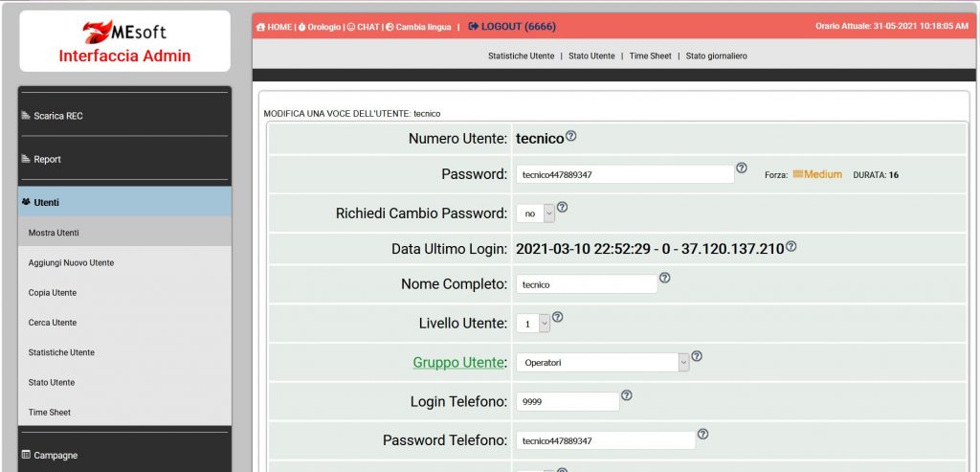Click the green Gruppo Utente link
This screenshot has width=980, height=472.
[x=458, y=362]
